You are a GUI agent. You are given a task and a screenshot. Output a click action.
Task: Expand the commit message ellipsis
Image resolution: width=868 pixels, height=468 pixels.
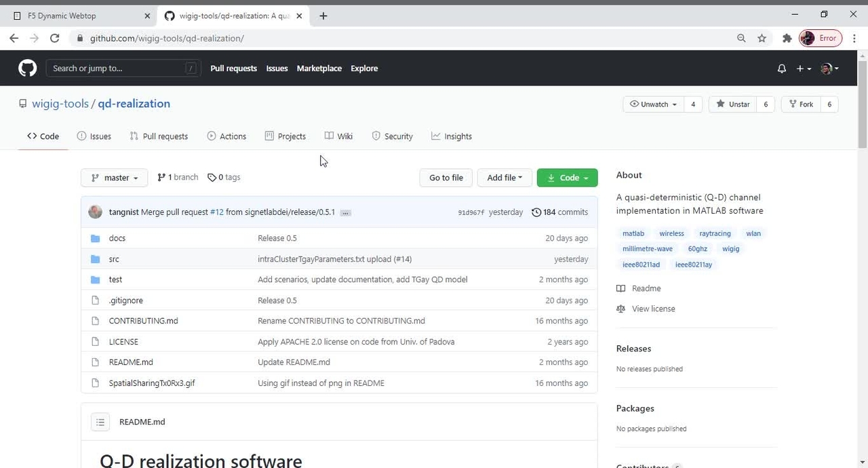click(346, 213)
